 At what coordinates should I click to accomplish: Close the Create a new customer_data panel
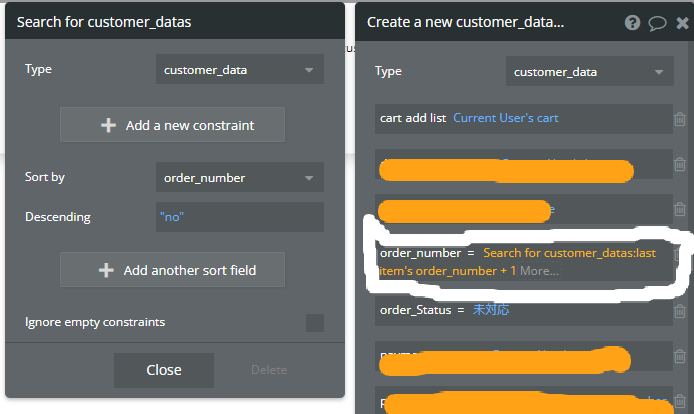682,22
